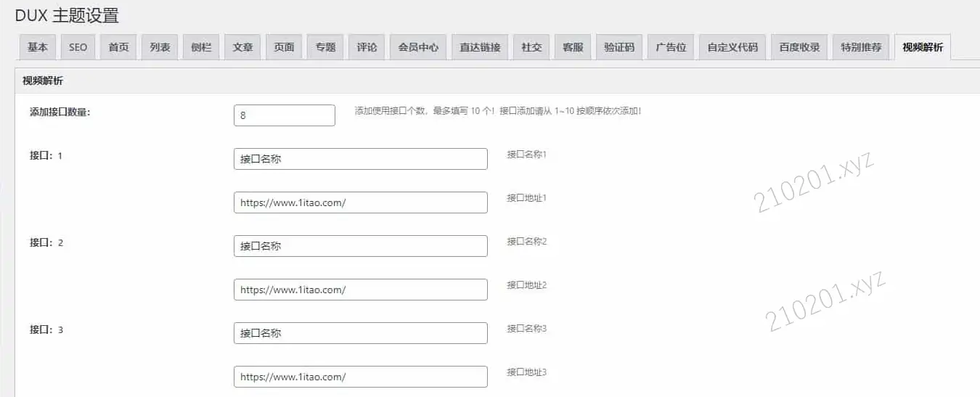The width and height of the screenshot is (980, 397).
Task: Click the 接口名称1 name input
Action: click(361, 159)
